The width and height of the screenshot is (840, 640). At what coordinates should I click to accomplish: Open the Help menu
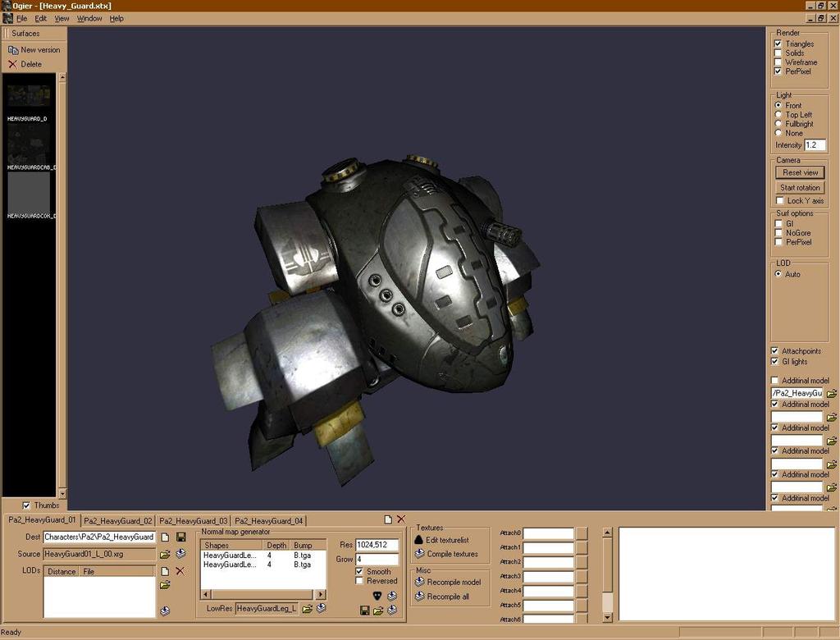coord(116,19)
